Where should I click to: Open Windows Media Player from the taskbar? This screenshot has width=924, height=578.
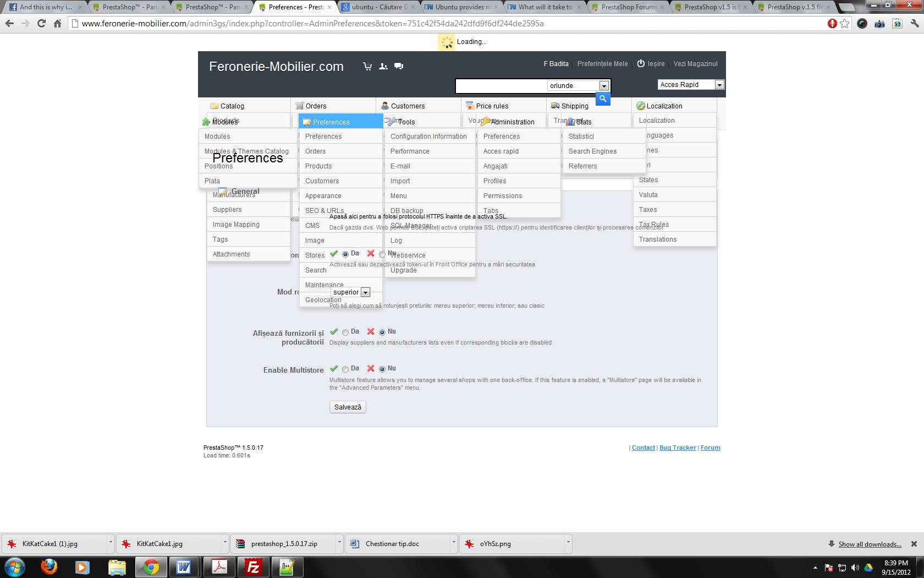coord(82,567)
